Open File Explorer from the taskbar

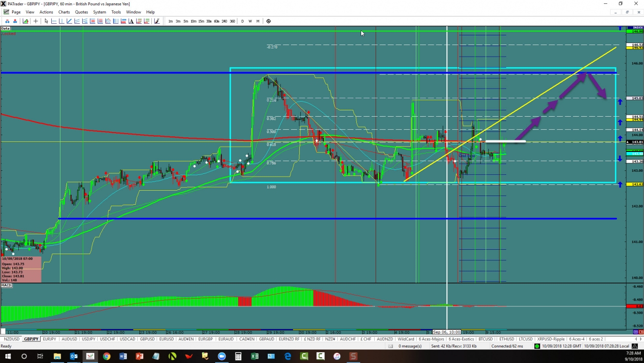57,356
